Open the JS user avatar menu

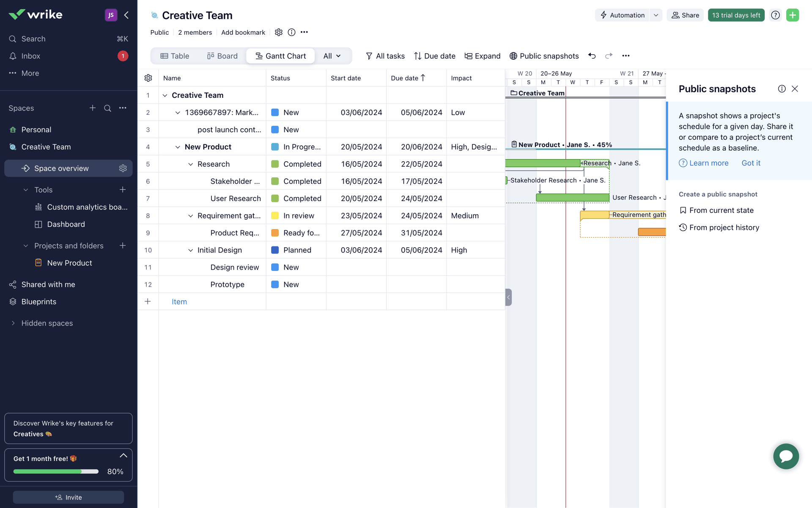[111, 15]
